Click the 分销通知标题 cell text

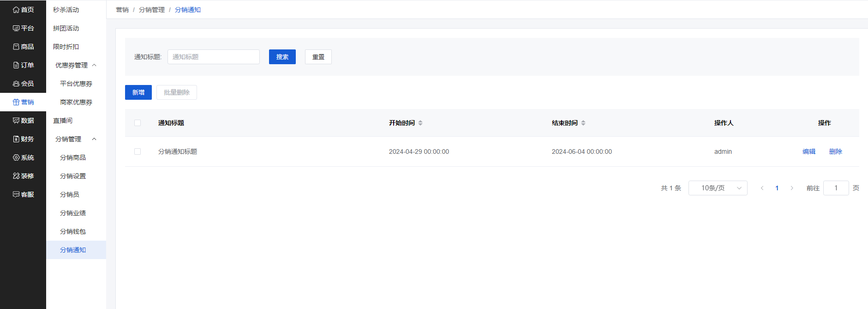178,151
